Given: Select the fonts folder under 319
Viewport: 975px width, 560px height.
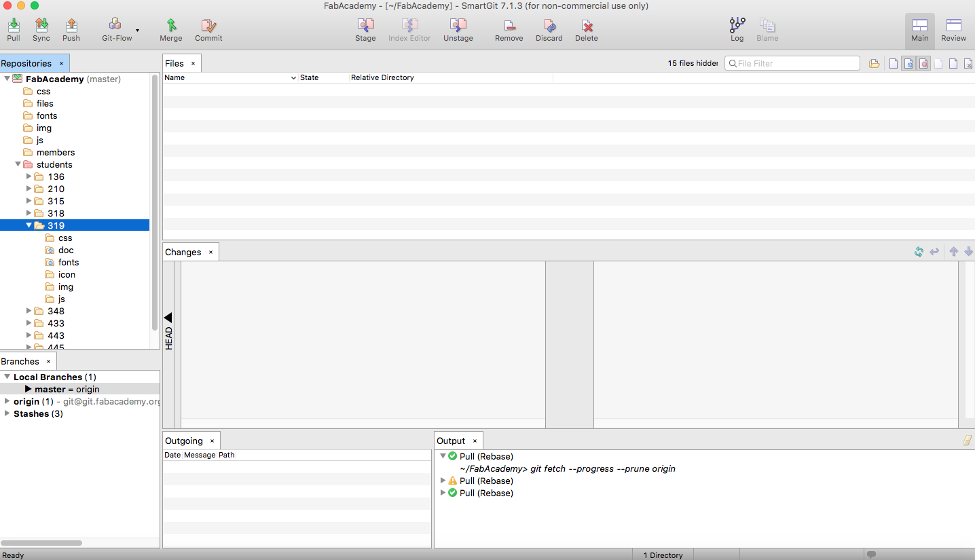Looking at the screenshot, I should [69, 262].
